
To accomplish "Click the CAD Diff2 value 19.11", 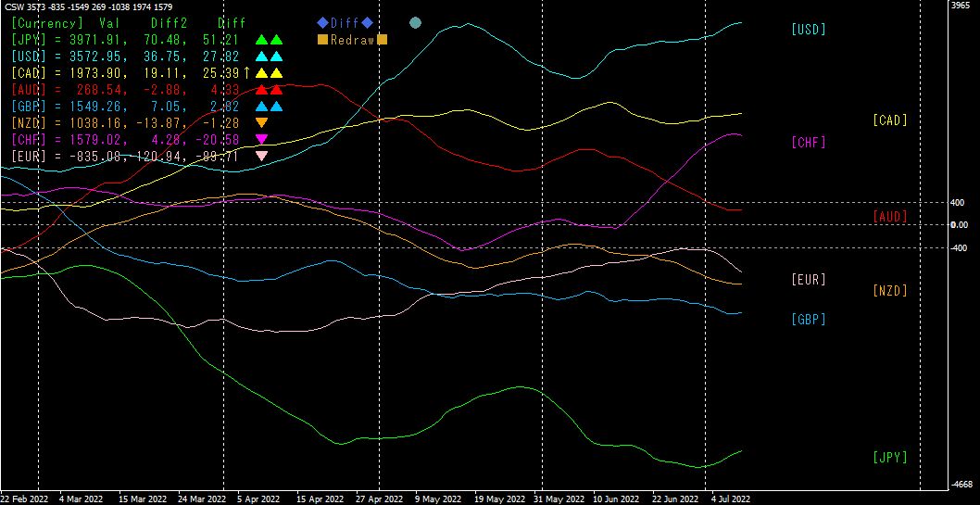I will tap(164, 73).
